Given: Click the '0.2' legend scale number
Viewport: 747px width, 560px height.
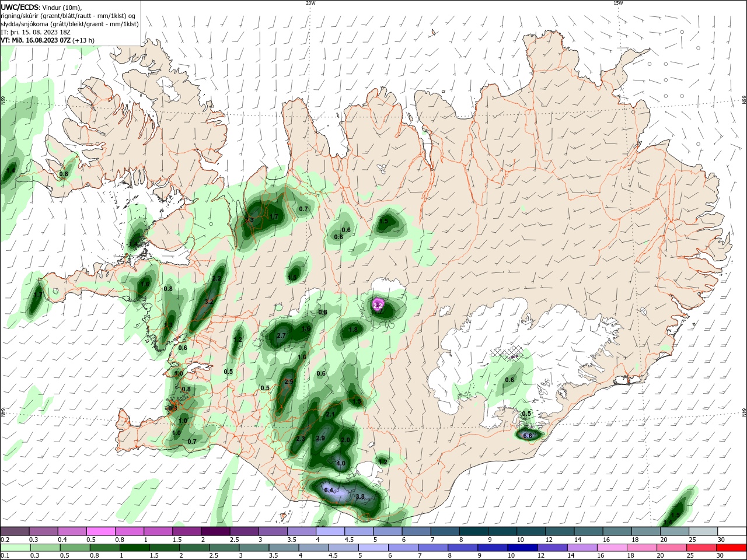Looking at the screenshot, I should pos(5,540).
